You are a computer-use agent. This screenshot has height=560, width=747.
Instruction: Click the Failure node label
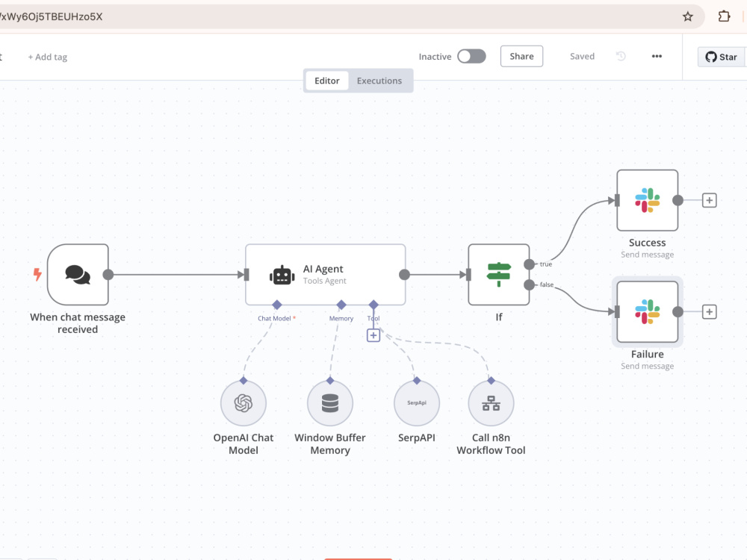[647, 354]
